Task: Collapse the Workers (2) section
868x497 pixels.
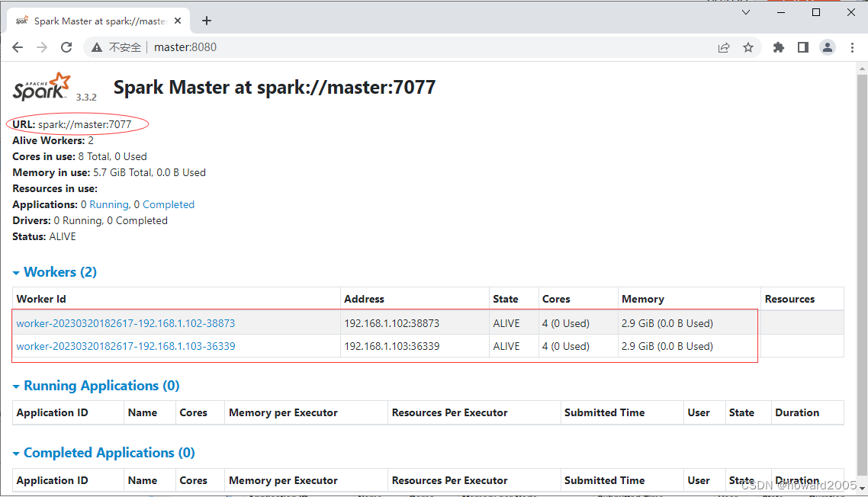Action: click(x=55, y=272)
